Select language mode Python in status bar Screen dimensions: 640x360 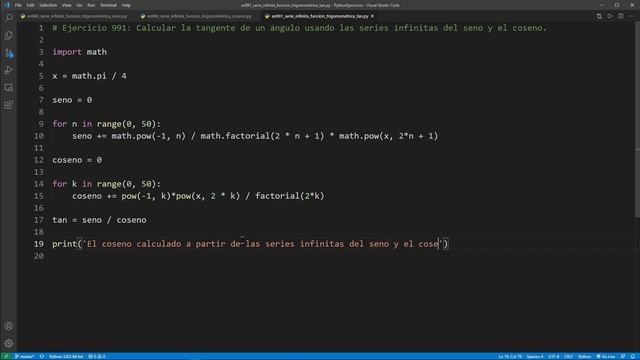tap(584, 356)
